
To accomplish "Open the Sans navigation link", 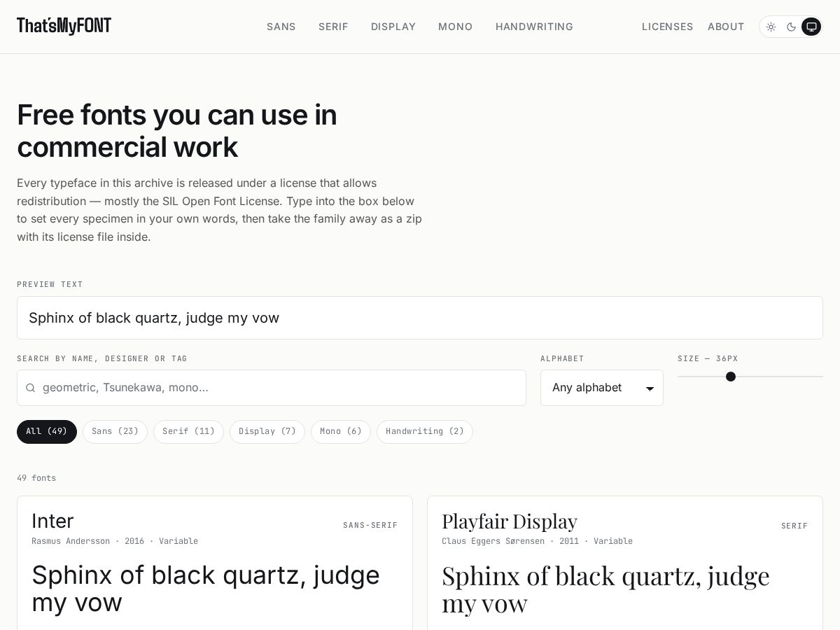I will [281, 27].
